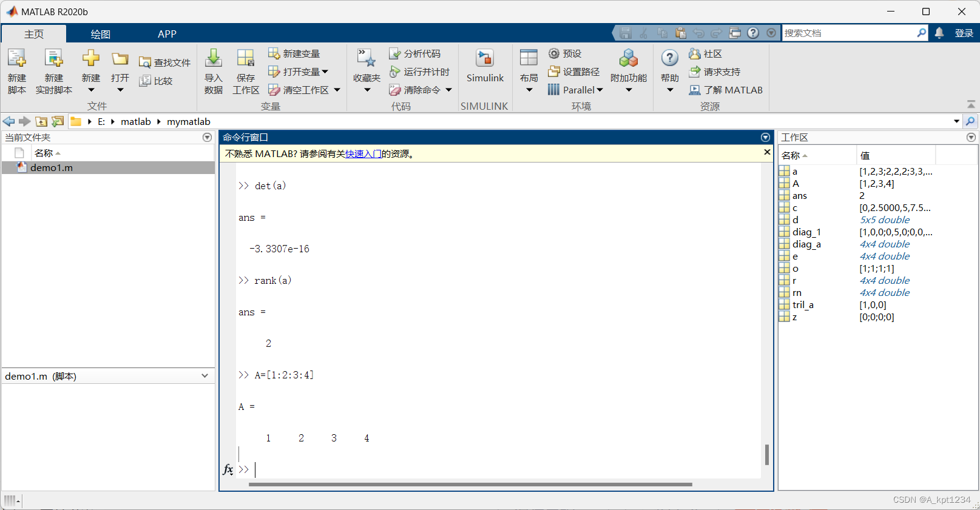Open the 命令行窗口 actions menu
The width and height of the screenshot is (980, 510).
click(x=765, y=138)
